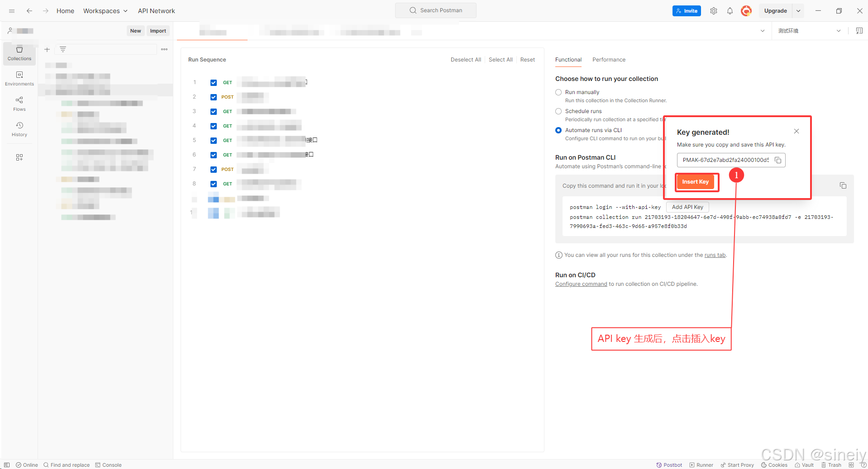This screenshot has height=469, width=868.
Task: Click Reset in Run Sequence
Action: pos(527,60)
